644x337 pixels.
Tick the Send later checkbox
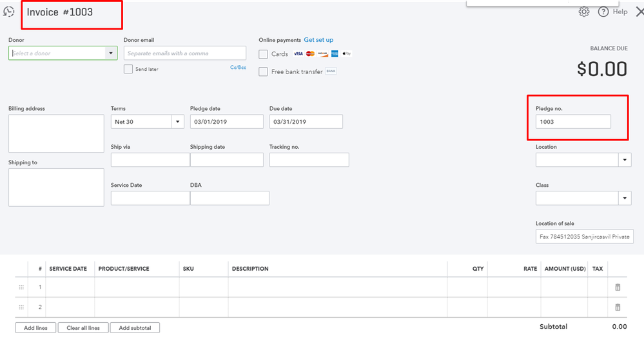click(128, 69)
